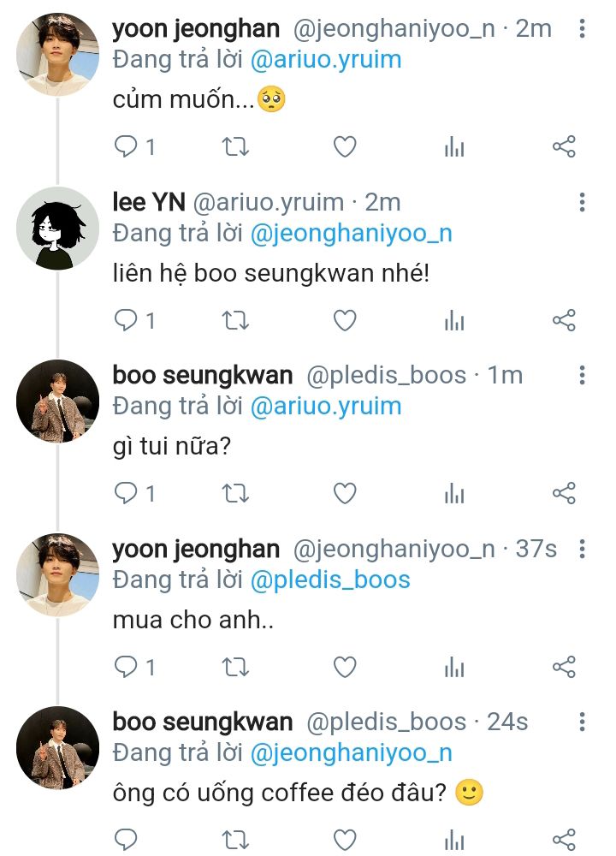Screen dimensions: 616x856
Task: Open more options on the "củm muốn..." tweet
Action: (582, 29)
